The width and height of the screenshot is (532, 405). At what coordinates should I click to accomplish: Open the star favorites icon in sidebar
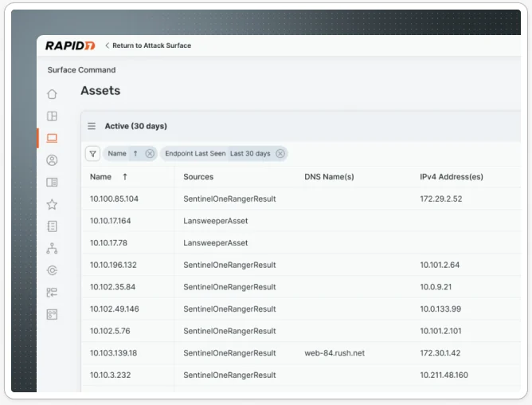52,204
